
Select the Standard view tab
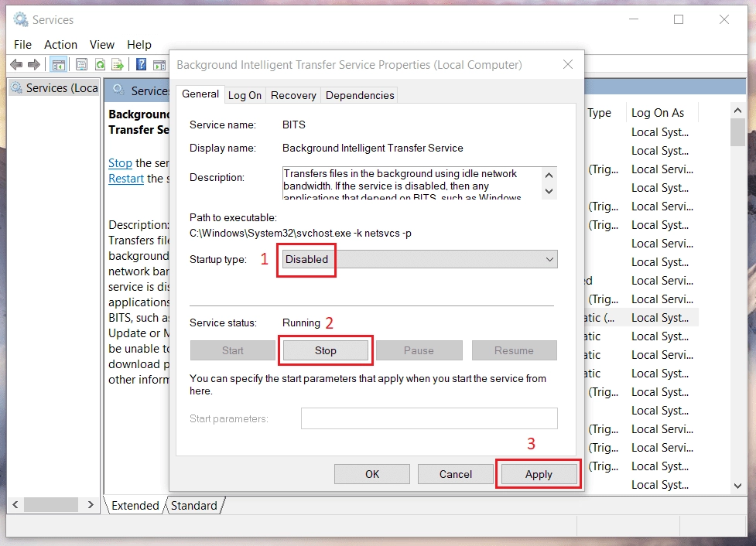coord(193,506)
